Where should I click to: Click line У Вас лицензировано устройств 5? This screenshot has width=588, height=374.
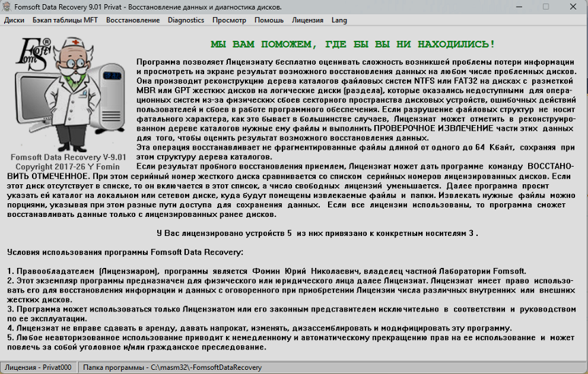click(317, 233)
